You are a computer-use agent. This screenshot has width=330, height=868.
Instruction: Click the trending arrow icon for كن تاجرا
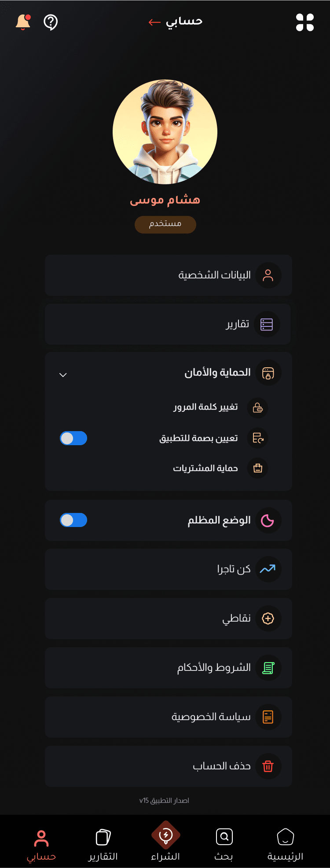point(268,569)
